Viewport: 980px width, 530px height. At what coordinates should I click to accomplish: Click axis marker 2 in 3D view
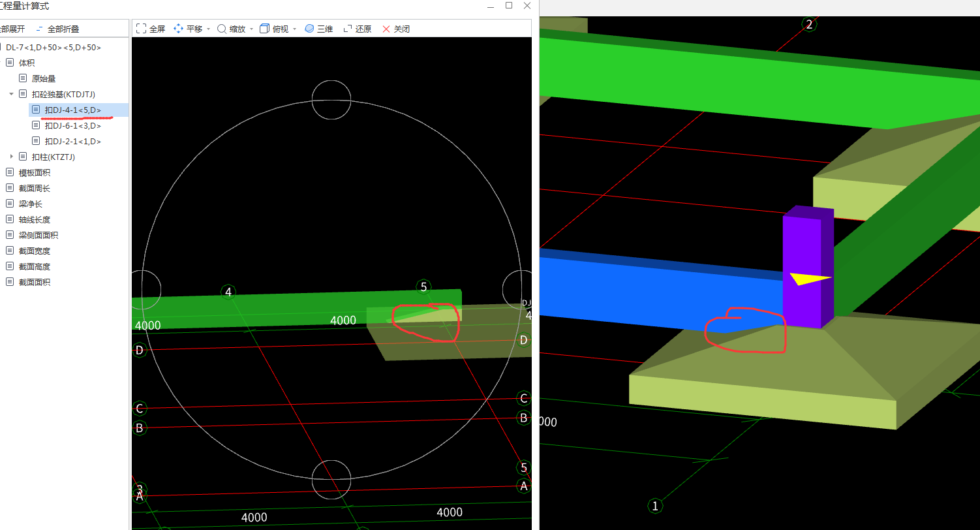tap(810, 25)
